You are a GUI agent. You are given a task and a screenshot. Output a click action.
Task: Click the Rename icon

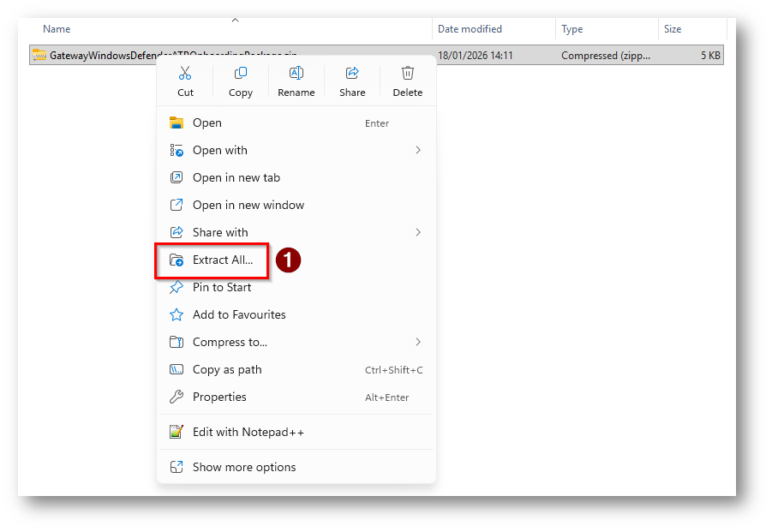[x=296, y=74]
